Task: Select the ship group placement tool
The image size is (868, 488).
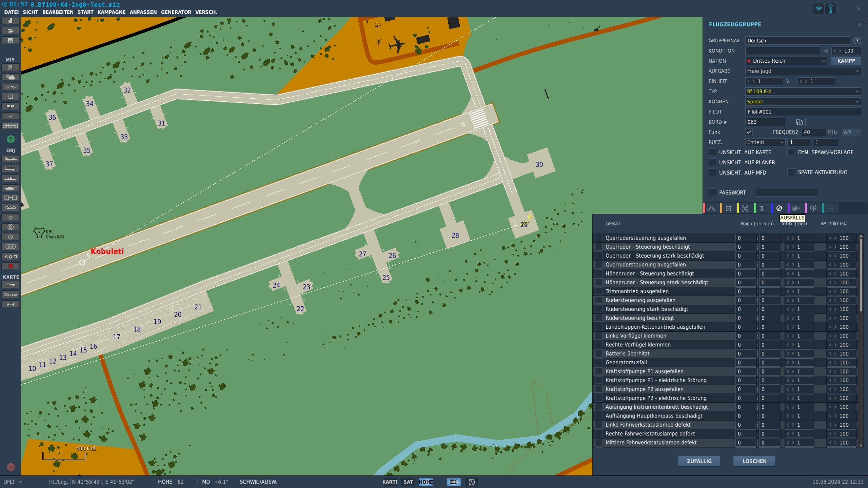Action: click(10, 179)
